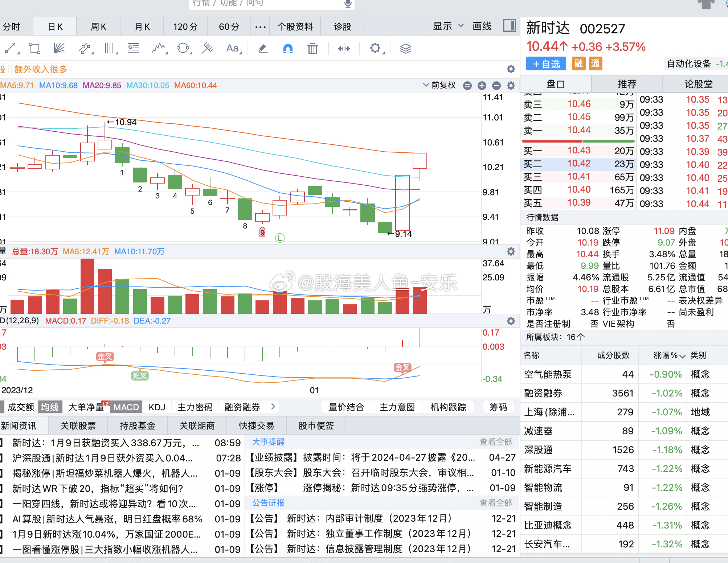Click the trash can delete-drawings icon

pyautogui.click(x=312, y=48)
